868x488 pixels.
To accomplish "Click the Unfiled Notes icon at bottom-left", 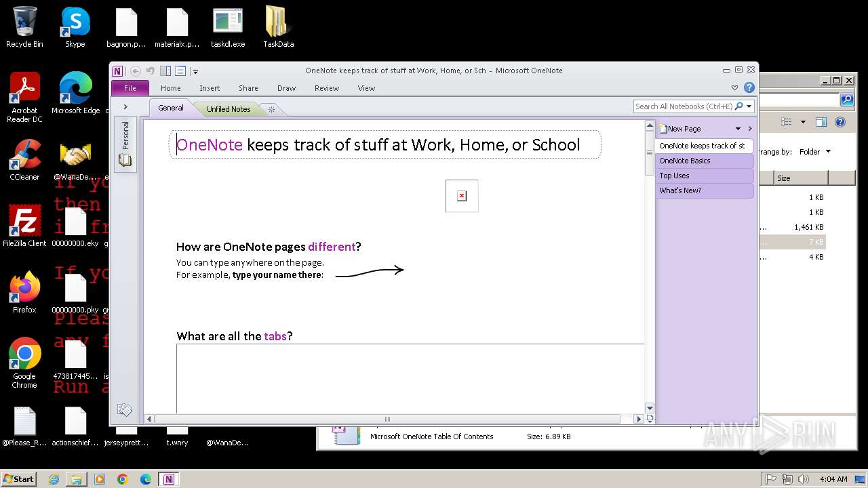I will [x=125, y=409].
